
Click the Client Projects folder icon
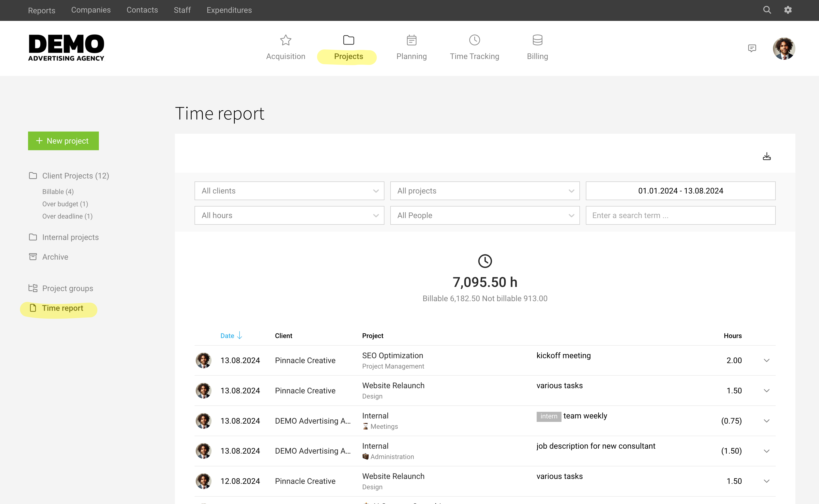[33, 175]
